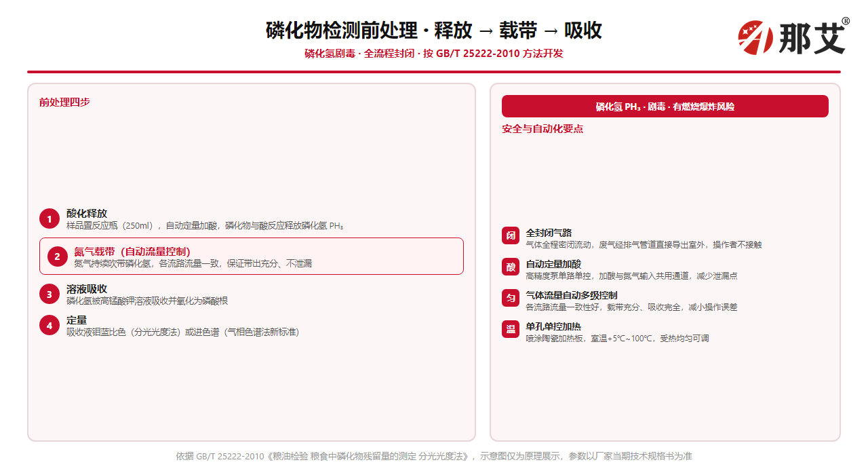Click the 酸化释放 step title
This screenshot has height=475, width=868.
(x=87, y=213)
